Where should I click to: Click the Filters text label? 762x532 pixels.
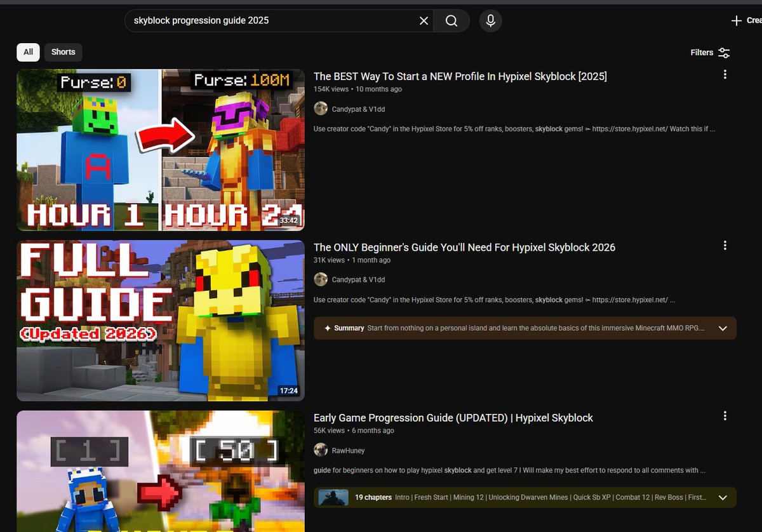702,53
